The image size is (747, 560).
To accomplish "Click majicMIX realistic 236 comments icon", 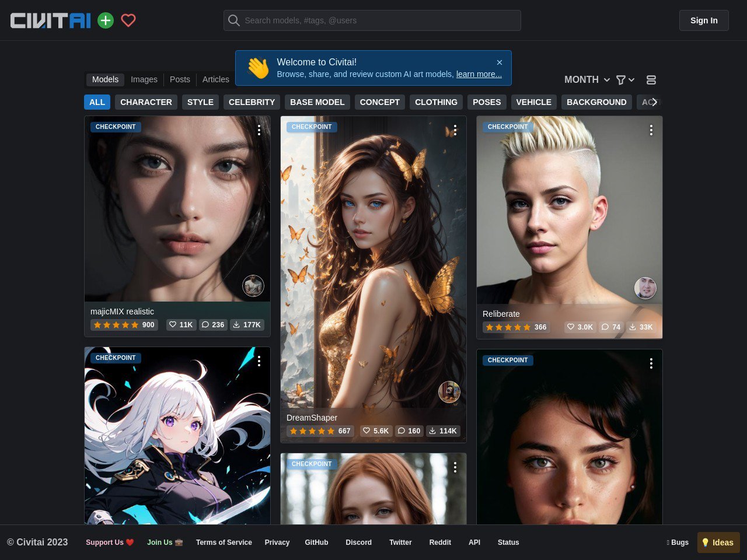I will (213, 325).
